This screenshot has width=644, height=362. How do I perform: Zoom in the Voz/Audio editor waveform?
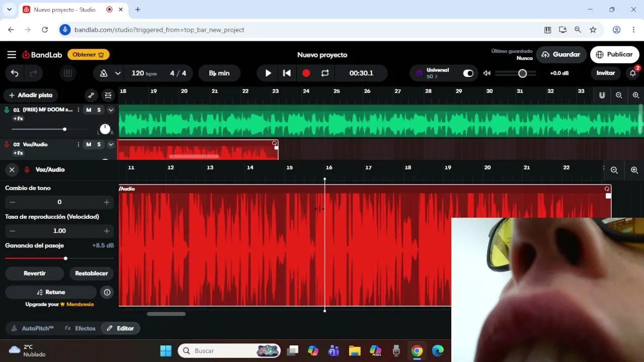634,170
